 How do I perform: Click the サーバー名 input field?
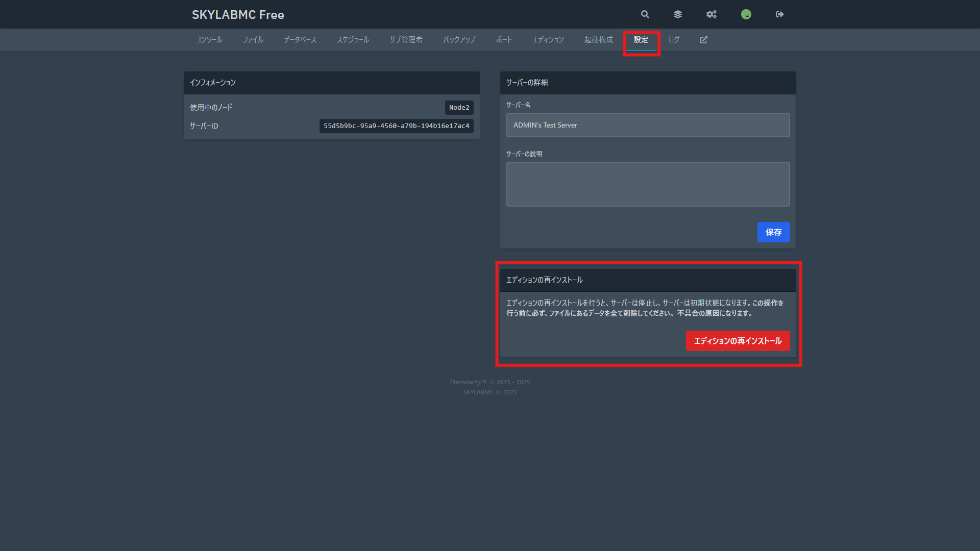click(648, 125)
